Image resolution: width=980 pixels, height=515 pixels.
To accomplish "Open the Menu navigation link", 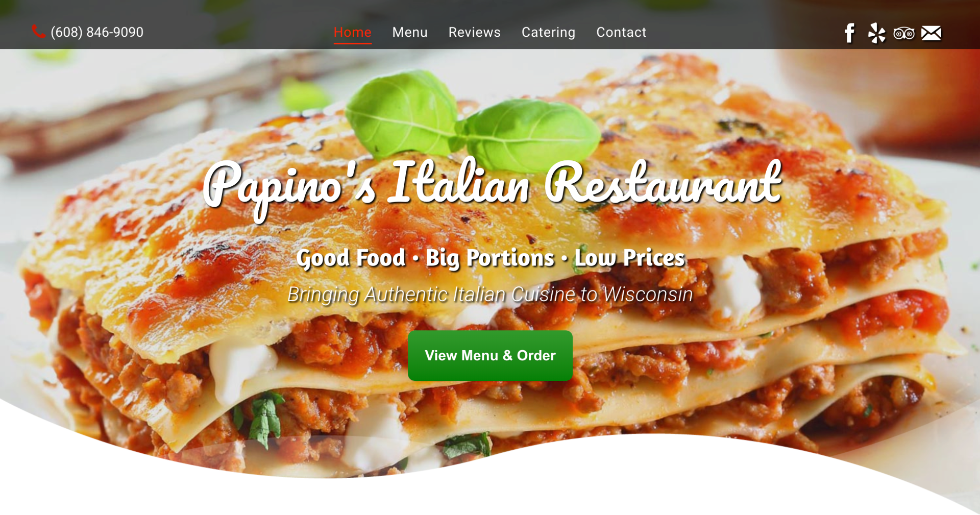I will pos(410,32).
